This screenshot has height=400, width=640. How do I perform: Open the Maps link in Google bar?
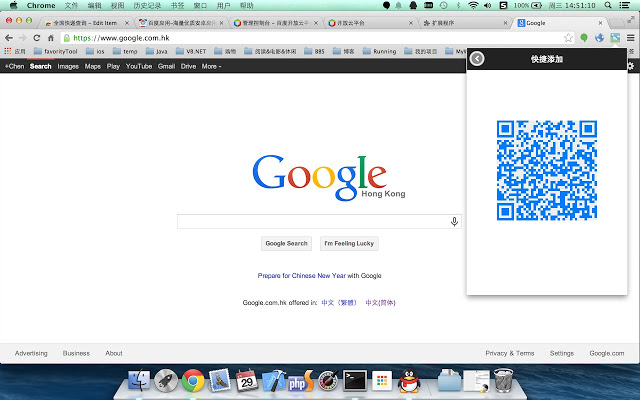[x=93, y=66]
